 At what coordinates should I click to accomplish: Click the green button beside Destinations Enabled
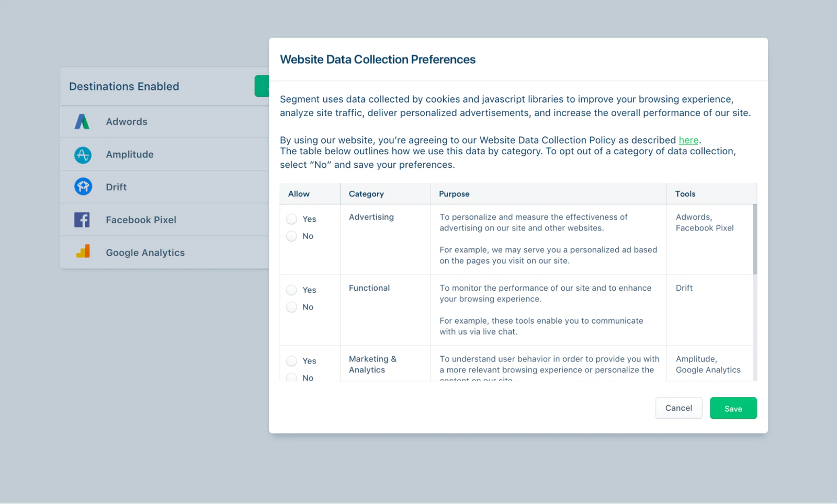pyautogui.click(x=262, y=86)
